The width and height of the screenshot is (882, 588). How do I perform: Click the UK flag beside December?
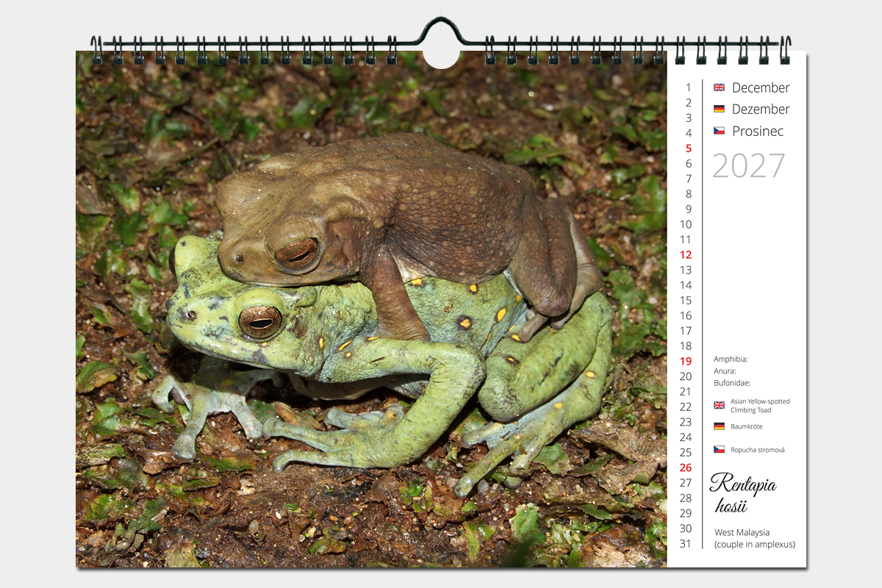click(719, 87)
